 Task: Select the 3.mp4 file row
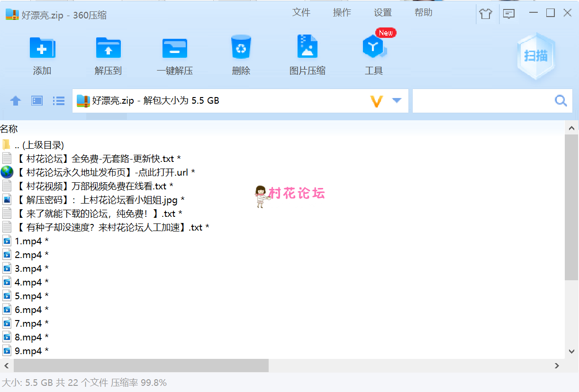click(x=282, y=268)
